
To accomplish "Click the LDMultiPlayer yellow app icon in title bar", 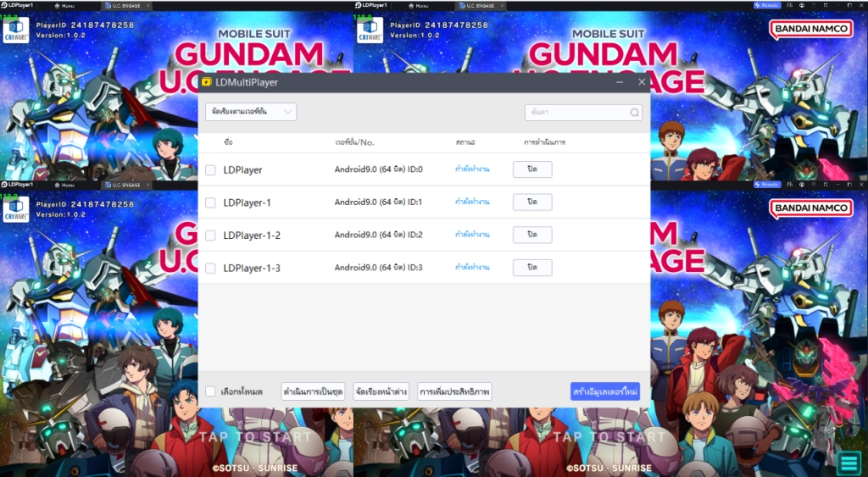I will click(207, 82).
